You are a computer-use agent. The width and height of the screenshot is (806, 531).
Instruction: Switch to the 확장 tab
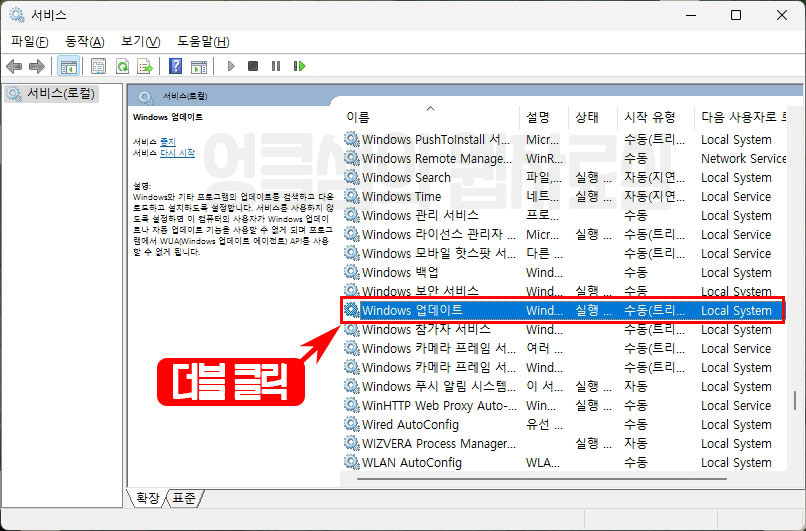[147, 498]
